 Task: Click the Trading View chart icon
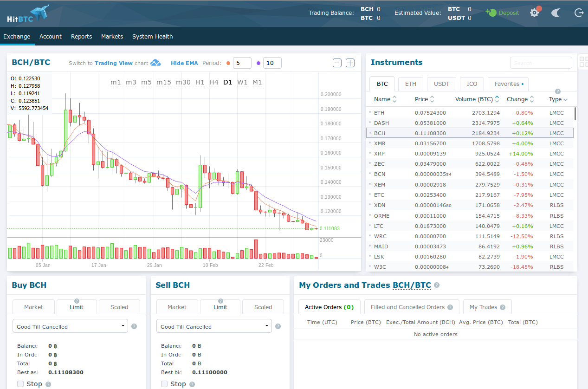click(155, 63)
